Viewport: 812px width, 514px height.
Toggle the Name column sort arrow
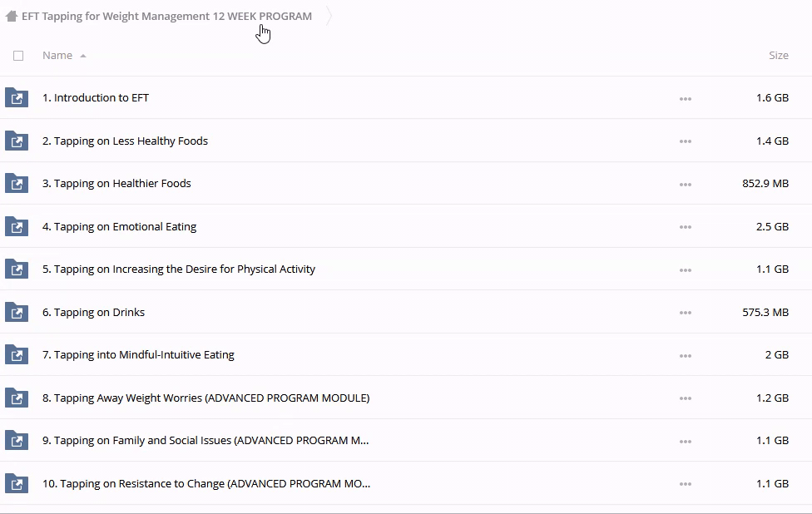coord(83,56)
